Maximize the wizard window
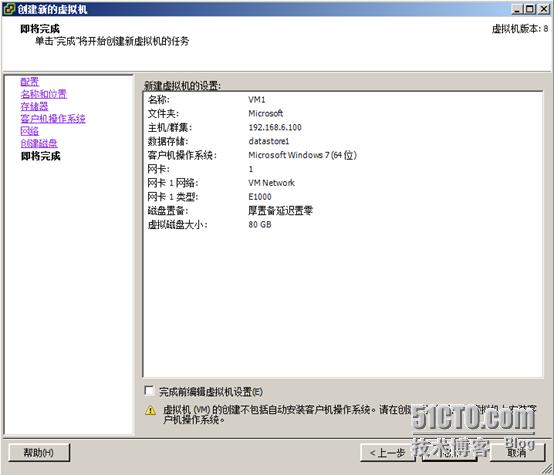 [x=530, y=9]
